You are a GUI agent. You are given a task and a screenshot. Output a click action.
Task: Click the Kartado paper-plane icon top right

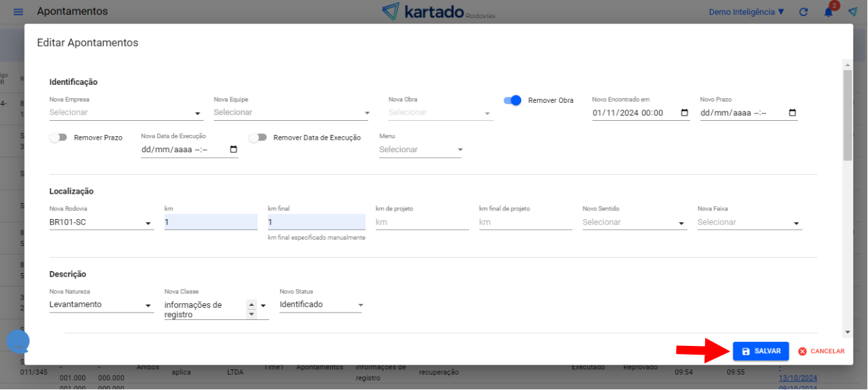click(853, 12)
